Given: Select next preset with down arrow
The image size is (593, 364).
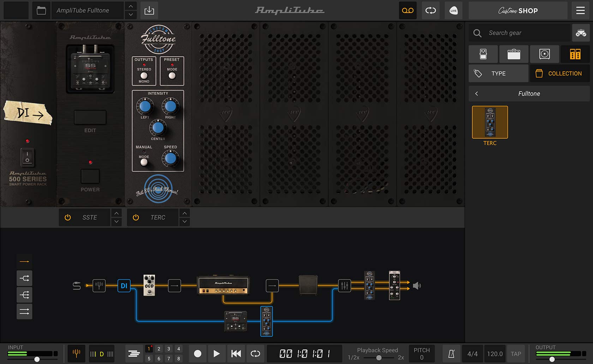Looking at the screenshot, I should (x=131, y=15).
